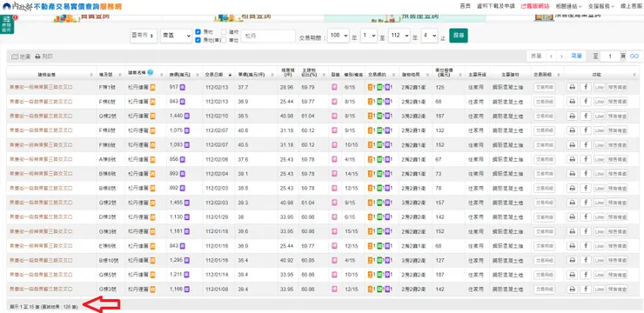Share the 1,093 row on Facebook

(586, 145)
